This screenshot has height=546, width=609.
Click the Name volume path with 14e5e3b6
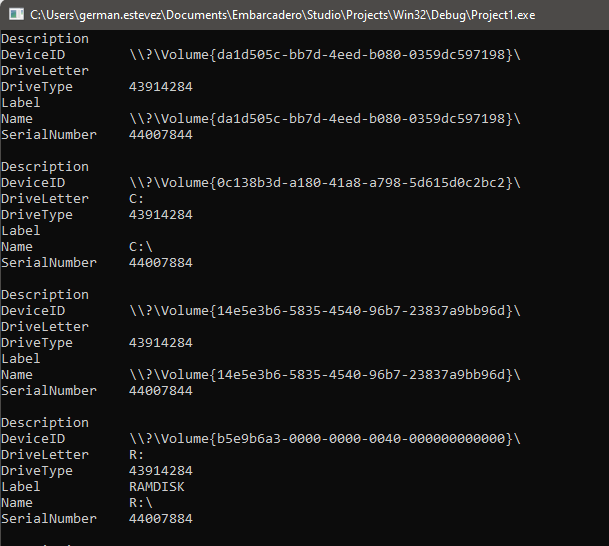(x=325, y=375)
